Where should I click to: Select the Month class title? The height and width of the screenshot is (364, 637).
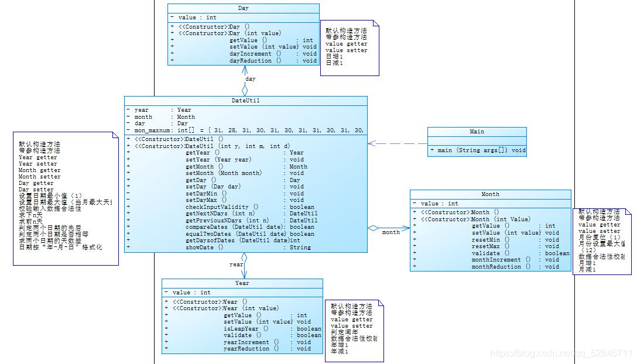[491, 194]
